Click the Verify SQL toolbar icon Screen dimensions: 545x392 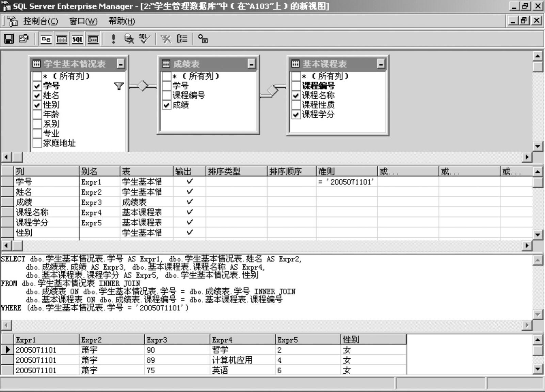pos(144,39)
